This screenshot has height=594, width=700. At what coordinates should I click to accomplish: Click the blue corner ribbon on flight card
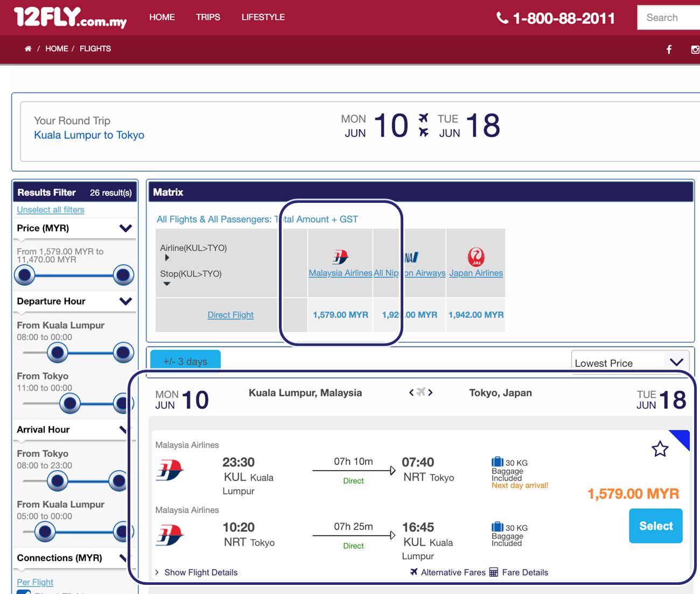pos(682,437)
